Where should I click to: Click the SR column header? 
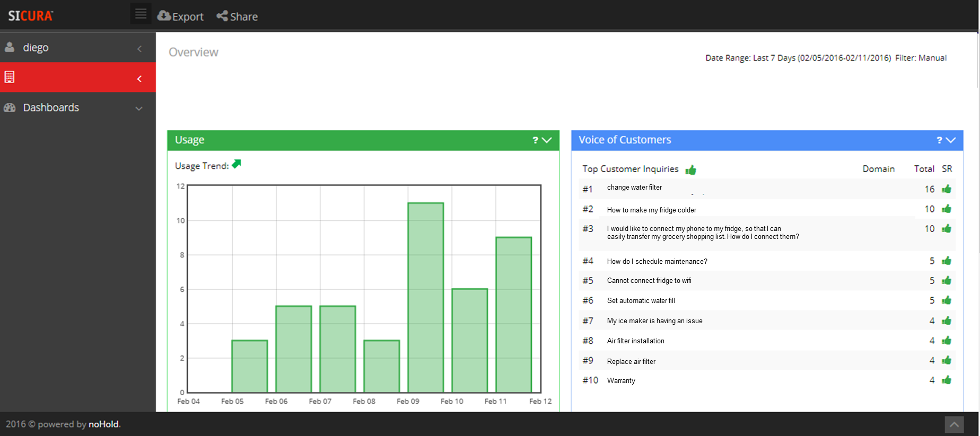[947, 169]
